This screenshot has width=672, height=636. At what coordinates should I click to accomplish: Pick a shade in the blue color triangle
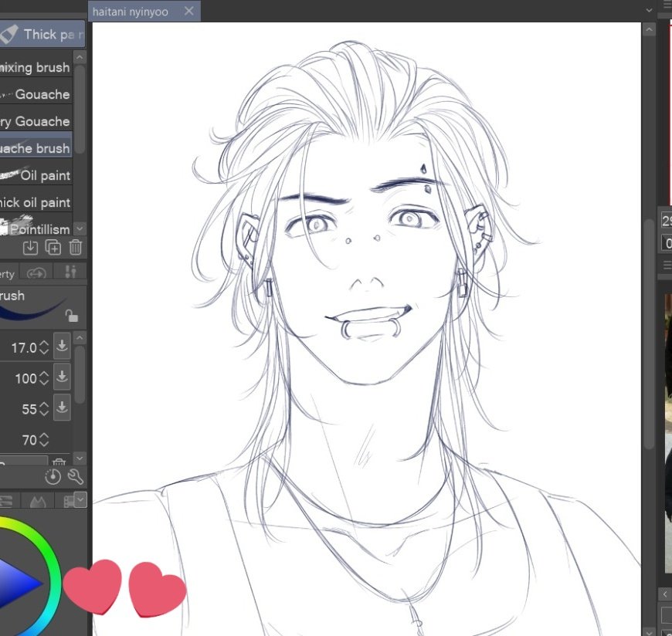tap(17, 584)
